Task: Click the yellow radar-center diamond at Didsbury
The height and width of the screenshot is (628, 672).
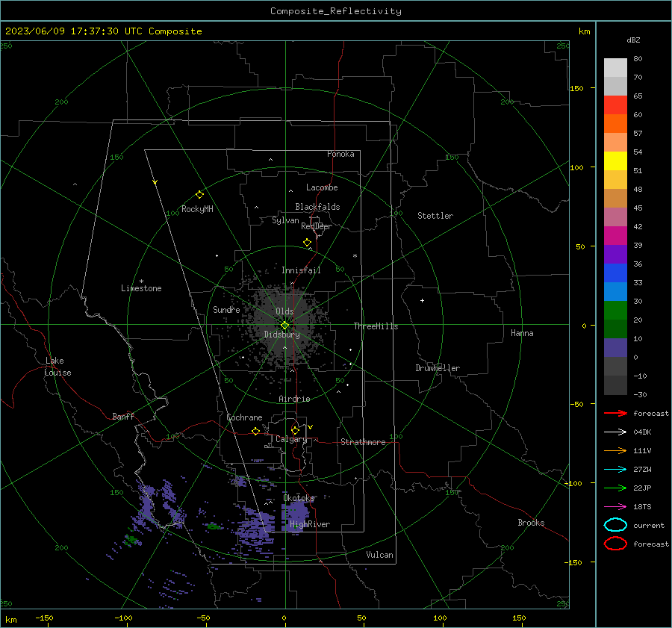Action: coord(285,326)
